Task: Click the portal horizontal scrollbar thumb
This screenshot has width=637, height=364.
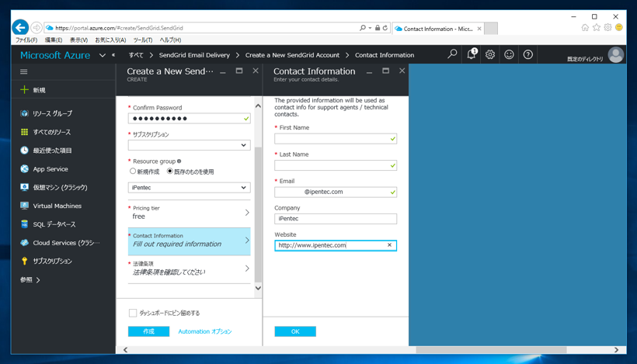Action: tap(491, 350)
